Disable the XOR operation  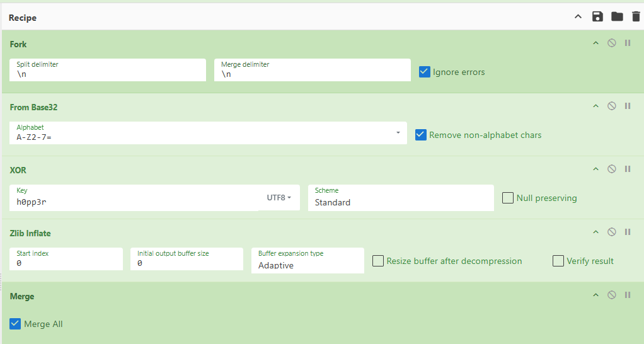click(x=611, y=169)
